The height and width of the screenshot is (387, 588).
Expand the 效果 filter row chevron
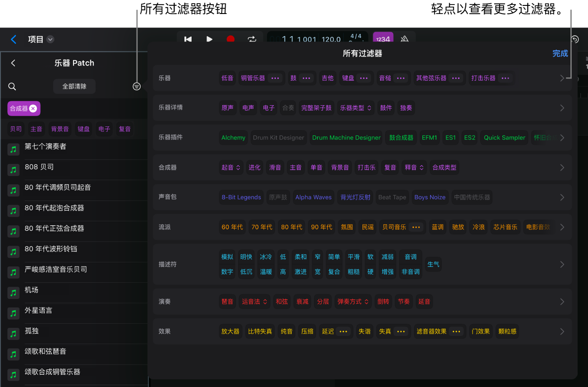click(562, 331)
